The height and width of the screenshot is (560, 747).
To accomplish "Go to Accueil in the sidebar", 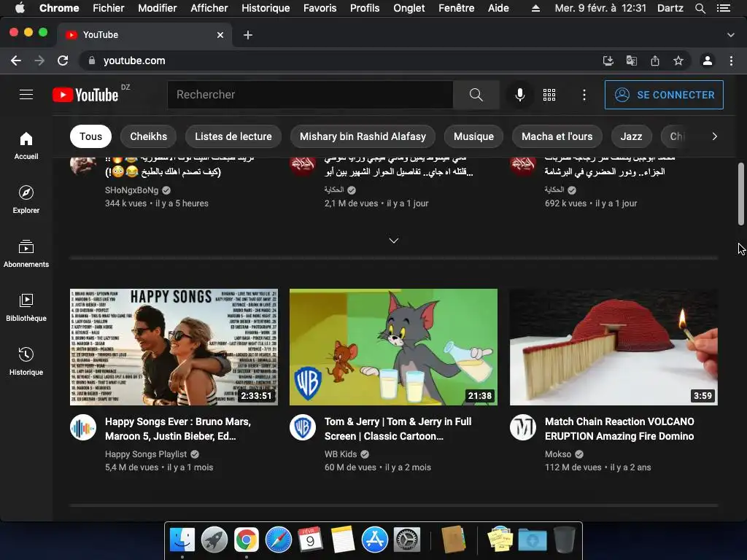I will (26, 145).
